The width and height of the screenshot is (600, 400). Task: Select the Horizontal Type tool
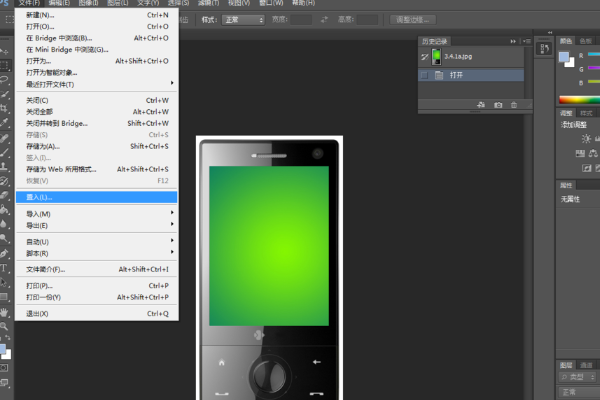5,268
